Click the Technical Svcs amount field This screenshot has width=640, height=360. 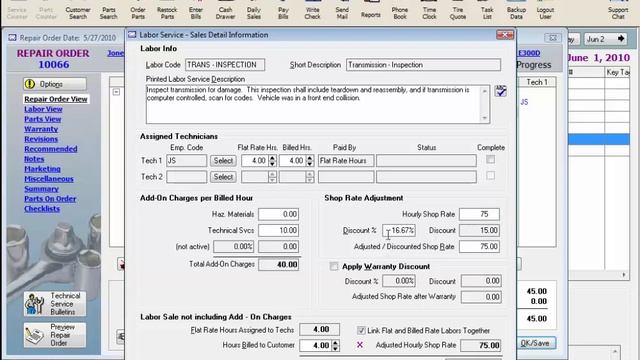[x=278, y=230]
